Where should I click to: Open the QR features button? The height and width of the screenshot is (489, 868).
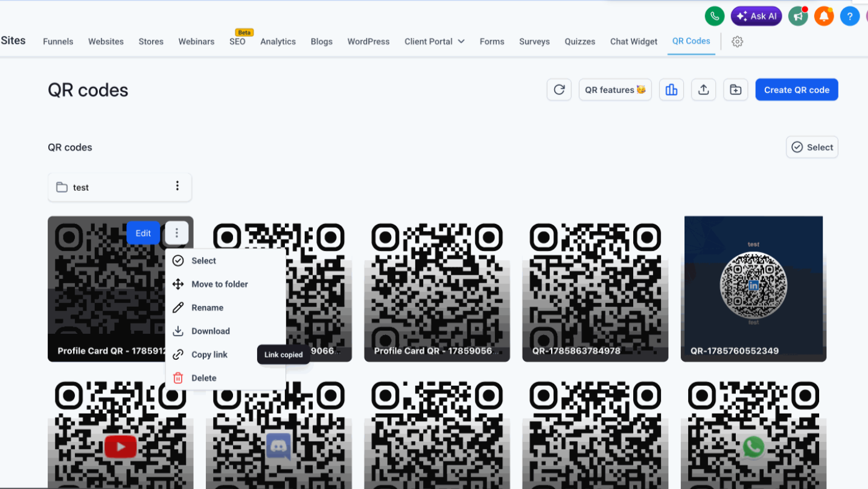click(x=615, y=90)
